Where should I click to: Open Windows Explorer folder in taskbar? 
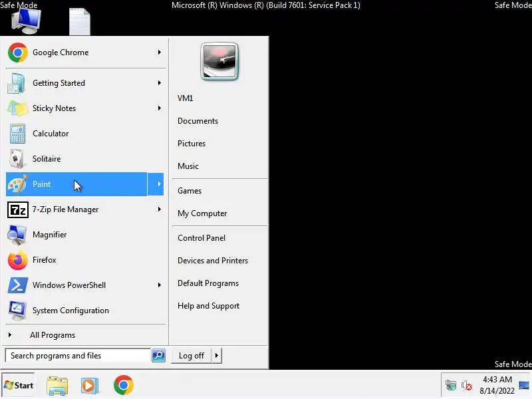point(57,386)
